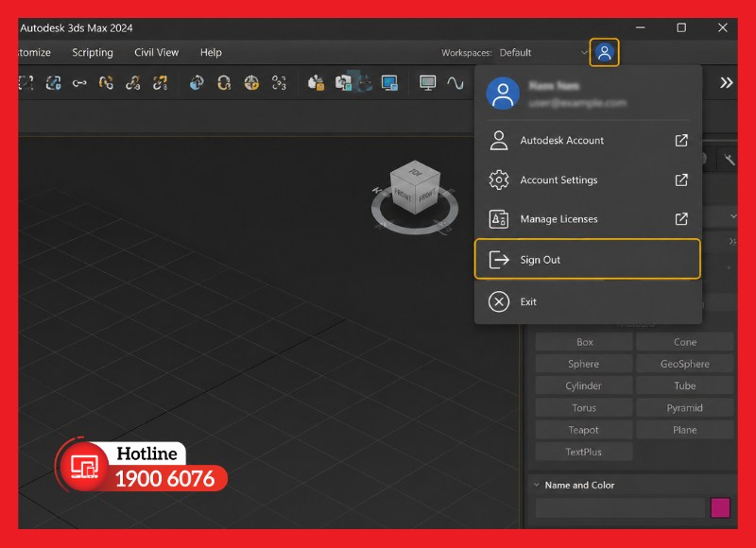Click the Sign Out arrow icon
Image resolution: width=756 pixels, height=548 pixels.
(x=499, y=259)
